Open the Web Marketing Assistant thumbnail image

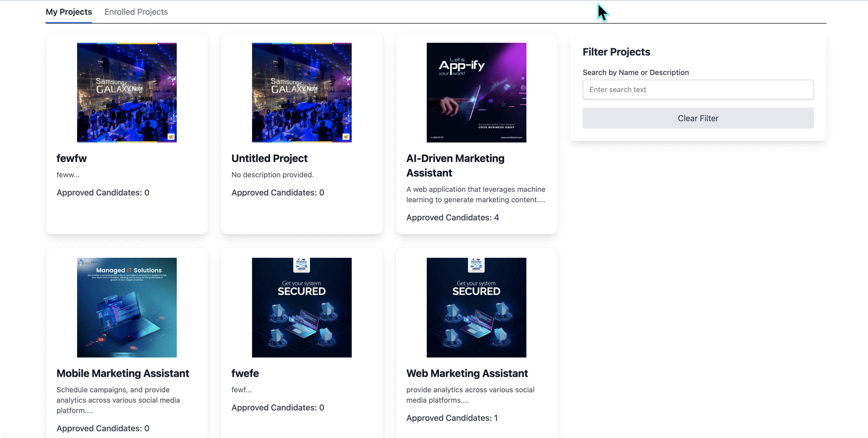click(x=476, y=307)
